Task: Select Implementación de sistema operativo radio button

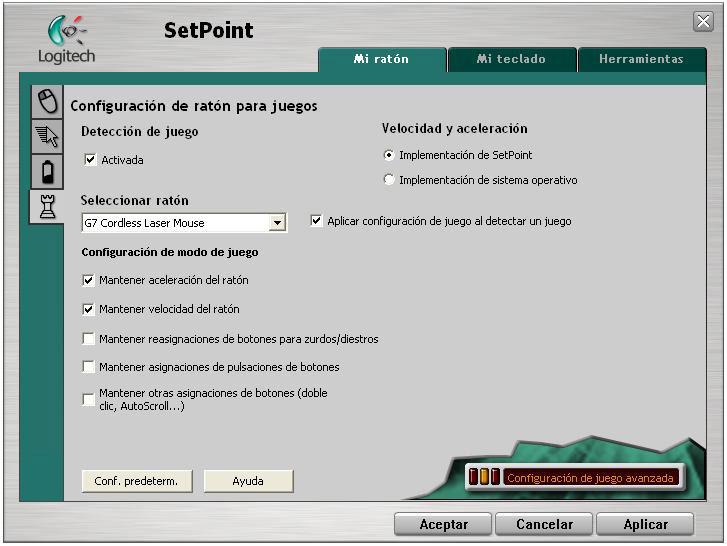Action: pos(389,180)
